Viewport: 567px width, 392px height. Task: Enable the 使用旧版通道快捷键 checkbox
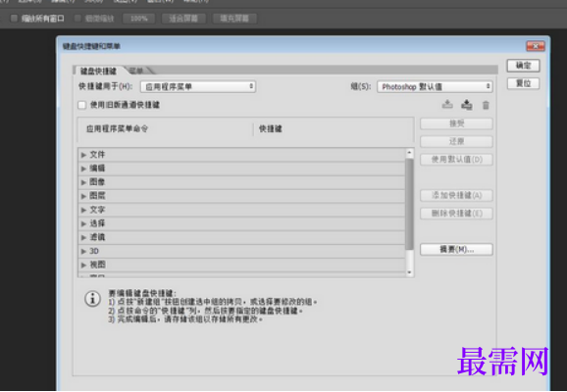[82, 105]
